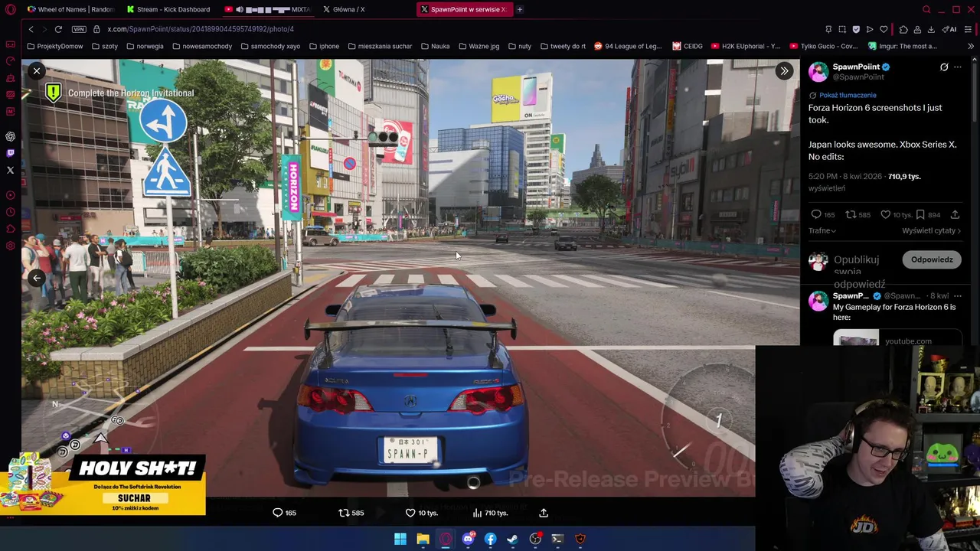Collapse the tweet sidebar with the double-chevron icon
Viewport: 980px width, 551px height.
[784, 71]
